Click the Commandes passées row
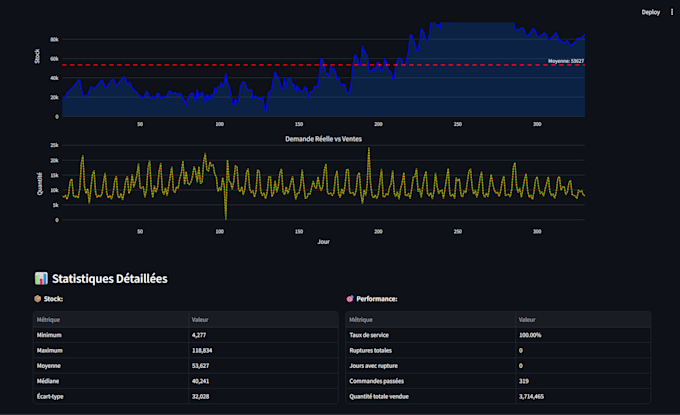680x415 pixels. point(498,381)
